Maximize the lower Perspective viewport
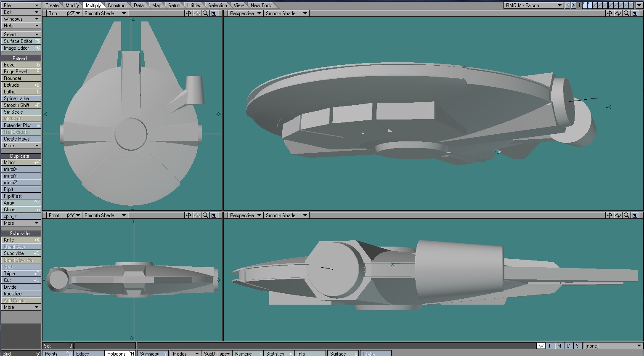The height and width of the screenshot is (356, 644). pos(635,215)
